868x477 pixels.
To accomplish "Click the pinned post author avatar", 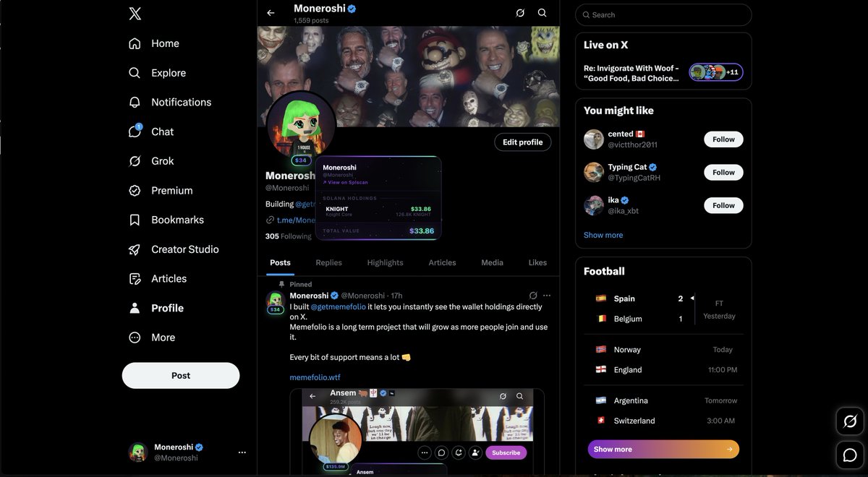I will [x=275, y=298].
